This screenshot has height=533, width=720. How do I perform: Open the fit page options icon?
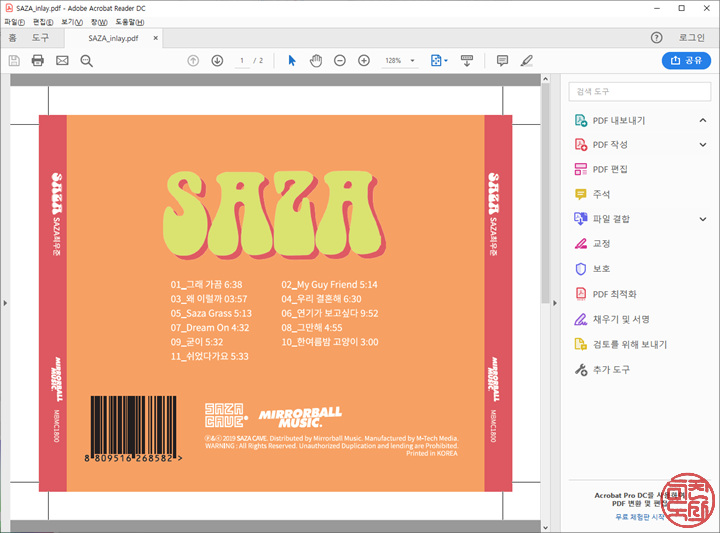pyautogui.click(x=439, y=61)
